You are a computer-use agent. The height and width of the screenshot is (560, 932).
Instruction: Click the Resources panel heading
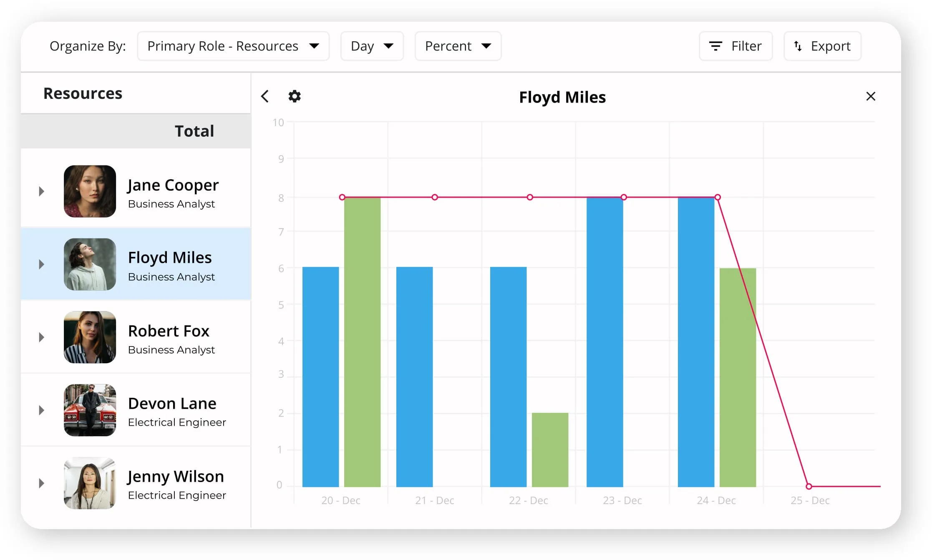(x=83, y=93)
